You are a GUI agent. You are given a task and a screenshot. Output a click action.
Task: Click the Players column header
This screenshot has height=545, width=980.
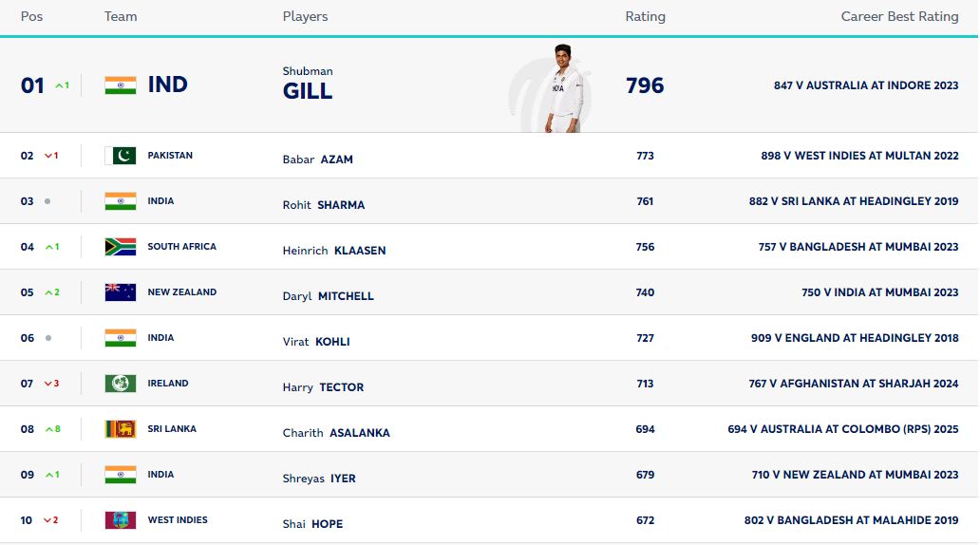[305, 17]
